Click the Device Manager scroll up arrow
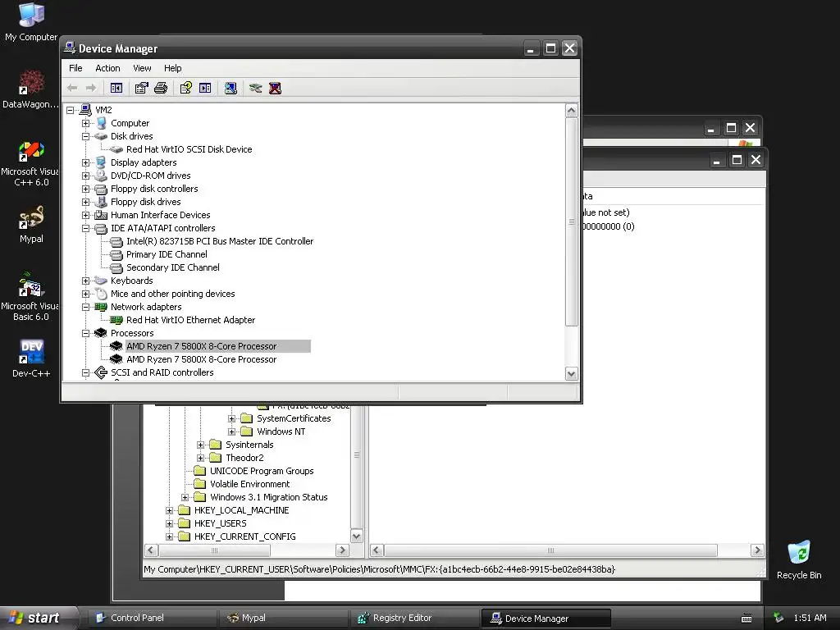Image resolution: width=840 pixels, height=630 pixels. 572,111
